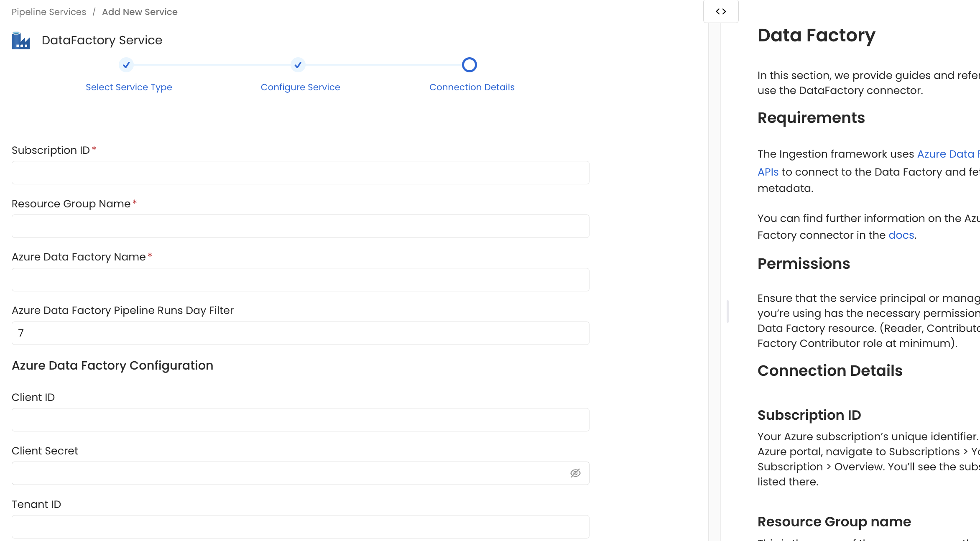Click the DataFactory service logo icon
This screenshot has width=980, height=541.
tap(20, 40)
